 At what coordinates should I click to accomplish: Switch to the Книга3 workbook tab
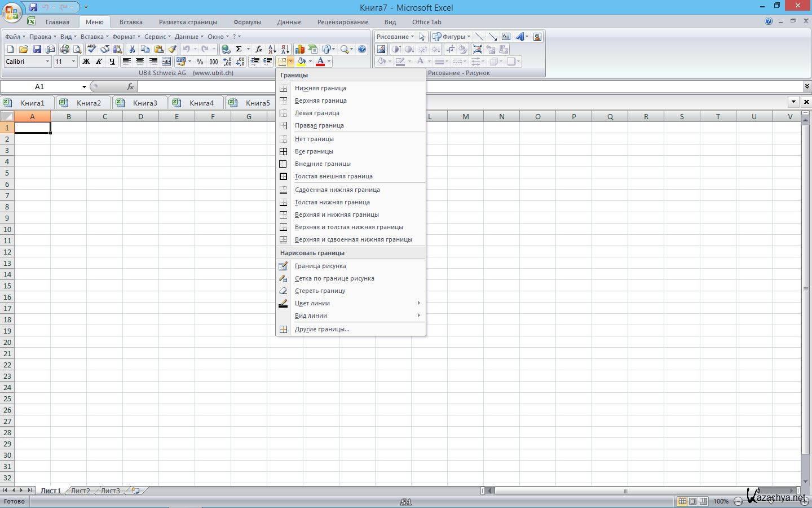point(145,103)
